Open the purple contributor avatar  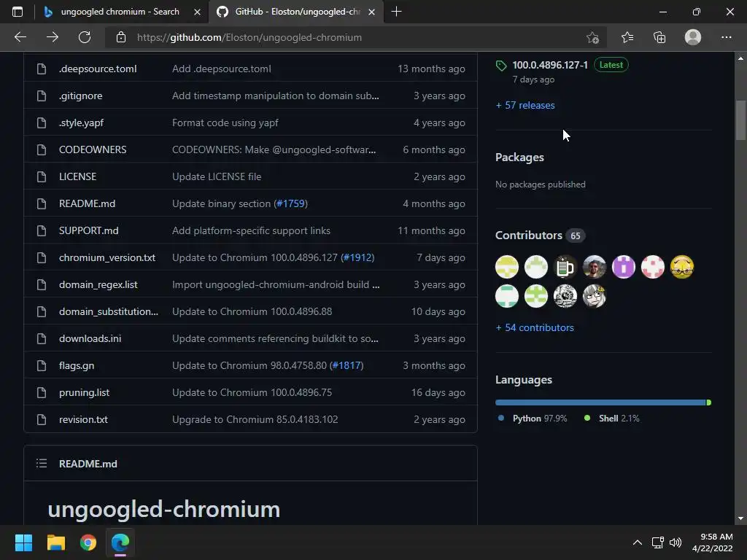click(x=623, y=267)
